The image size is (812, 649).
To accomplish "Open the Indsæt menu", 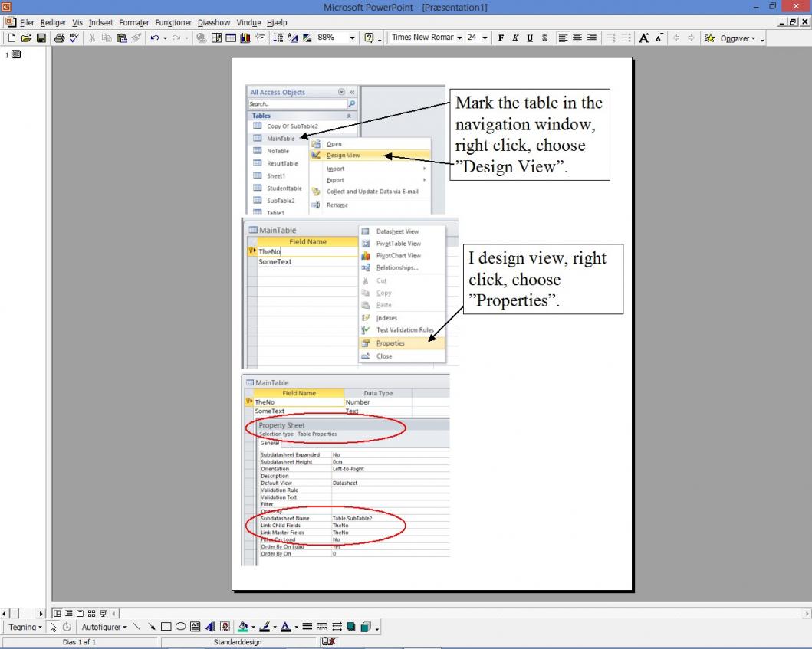I will (101, 22).
